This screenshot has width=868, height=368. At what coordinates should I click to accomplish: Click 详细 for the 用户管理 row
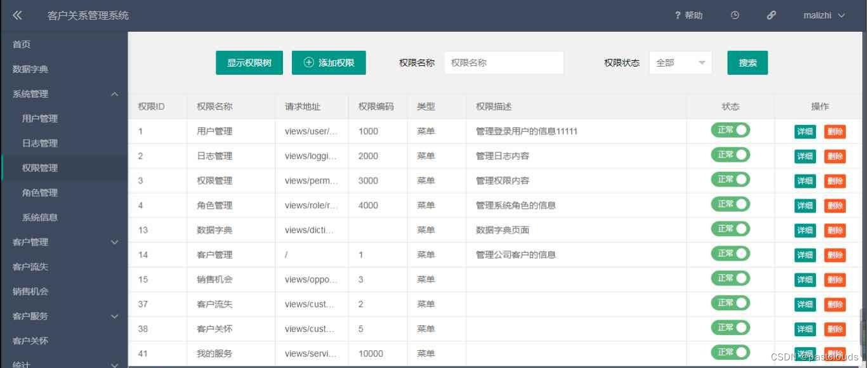(805, 132)
